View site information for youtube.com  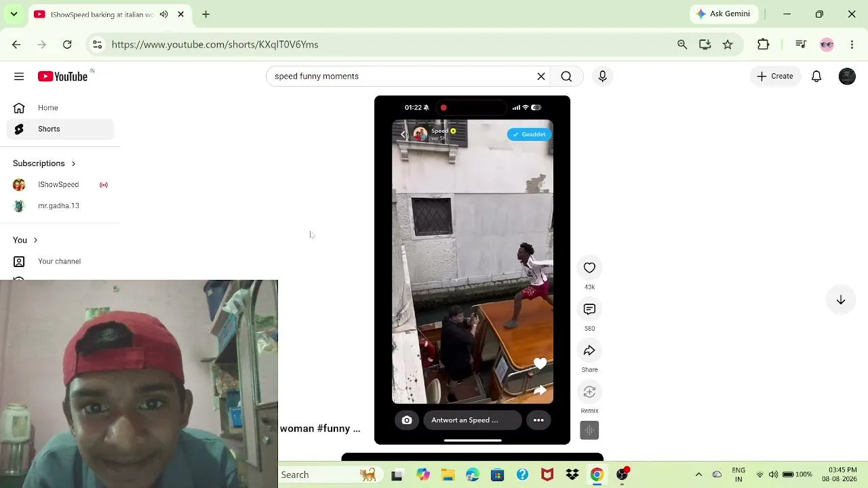(98, 45)
